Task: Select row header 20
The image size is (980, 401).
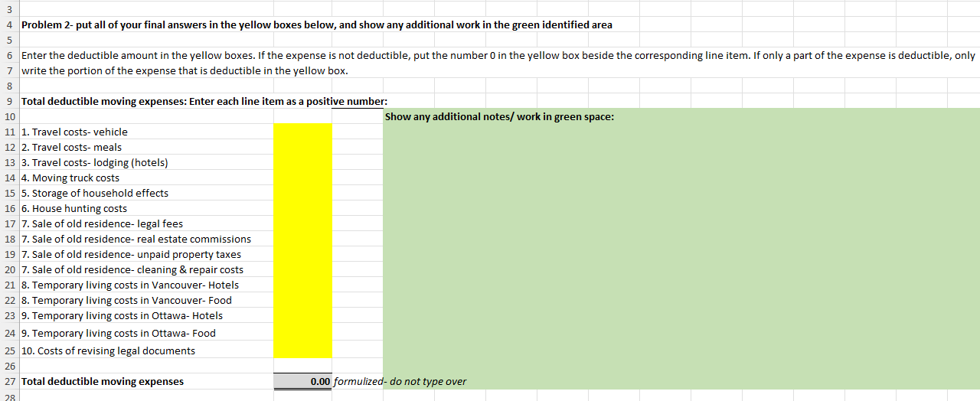Action: tap(9, 269)
